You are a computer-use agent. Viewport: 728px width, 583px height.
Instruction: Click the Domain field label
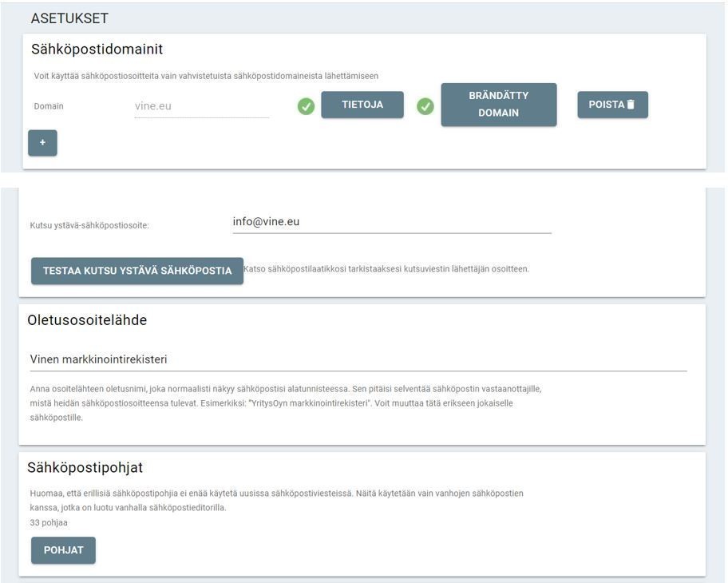[49, 106]
